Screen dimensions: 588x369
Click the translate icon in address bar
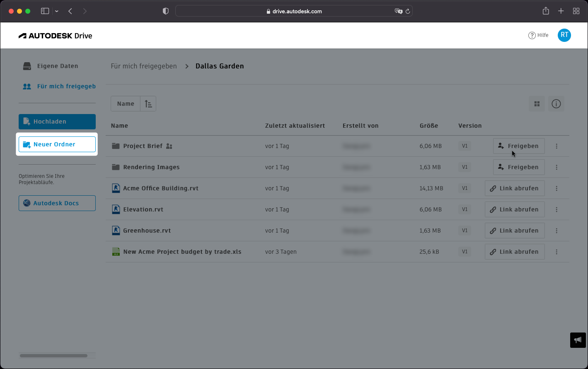[399, 11]
